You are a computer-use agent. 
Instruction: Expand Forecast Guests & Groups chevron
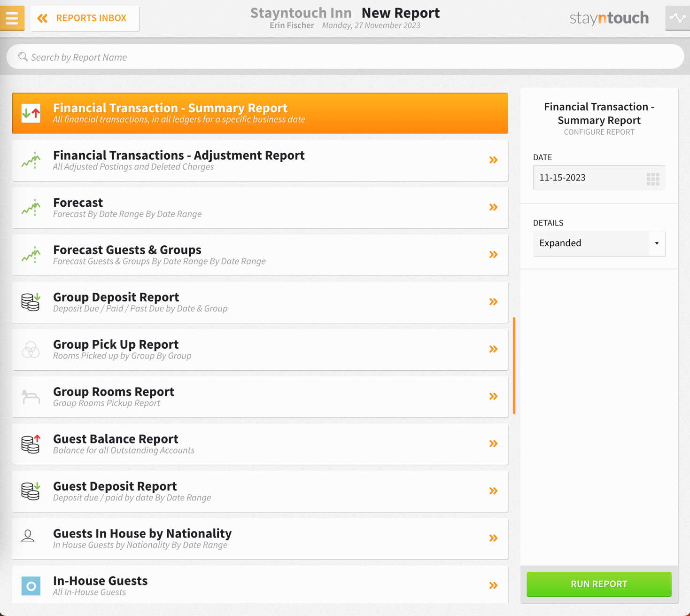click(493, 255)
